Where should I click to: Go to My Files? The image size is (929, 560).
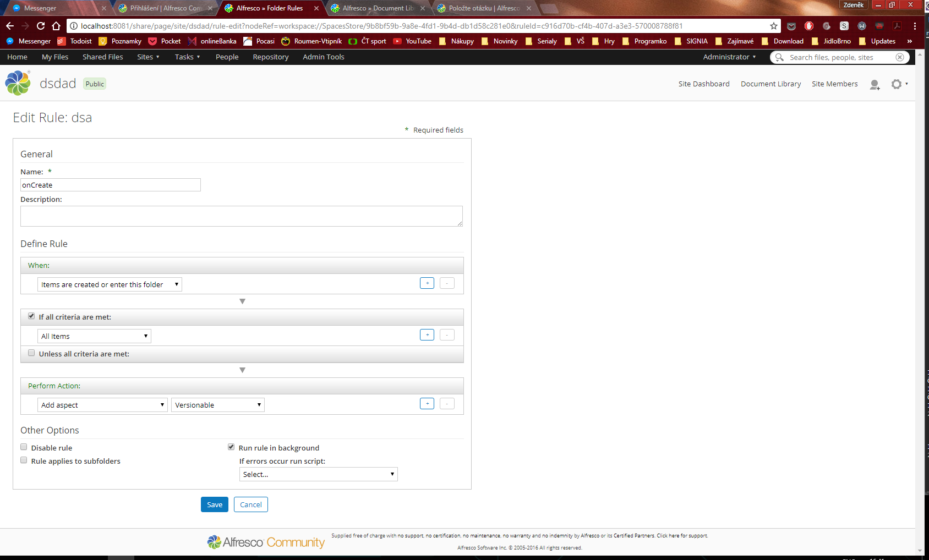[x=55, y=57]
